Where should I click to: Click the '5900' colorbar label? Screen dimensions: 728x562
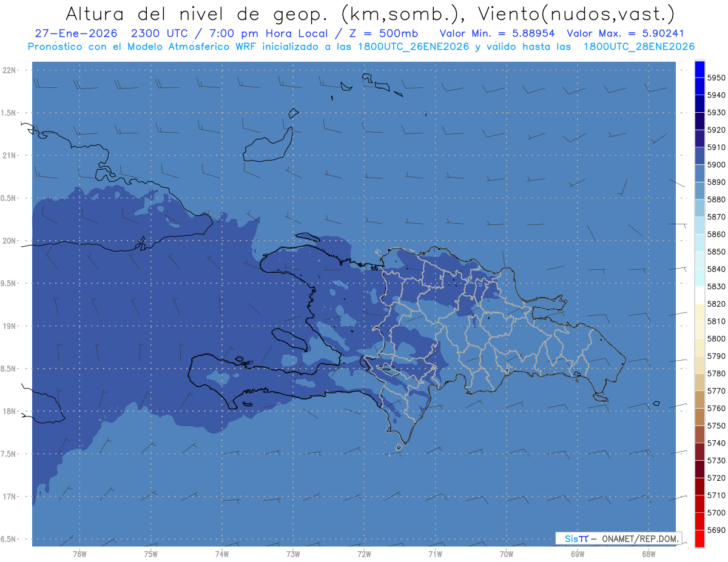[x=716, y=165]
